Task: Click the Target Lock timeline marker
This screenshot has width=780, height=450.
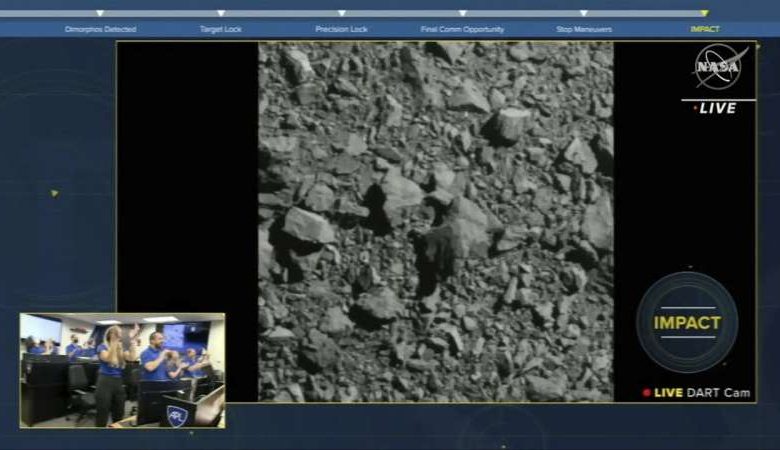Action: 221,13
